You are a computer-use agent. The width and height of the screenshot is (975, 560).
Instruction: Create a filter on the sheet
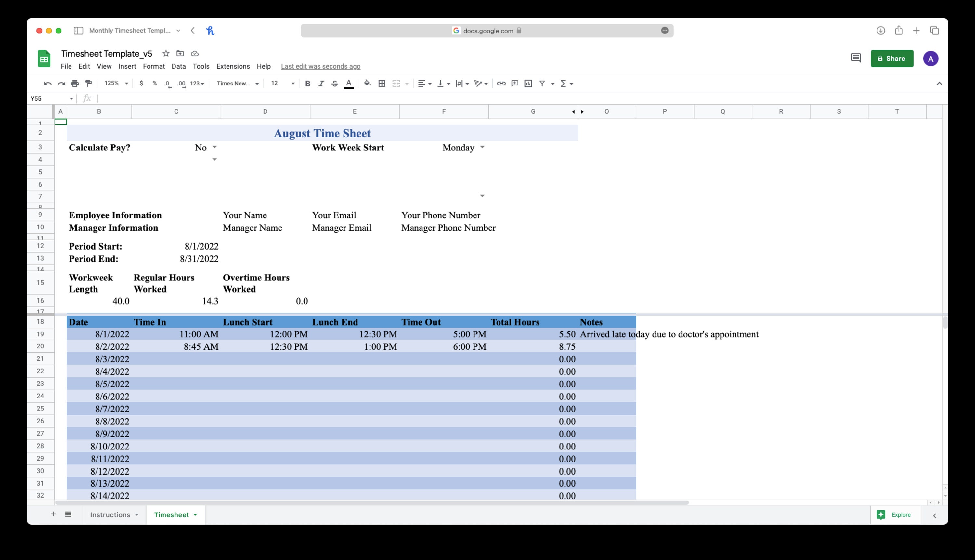(542, 83)
